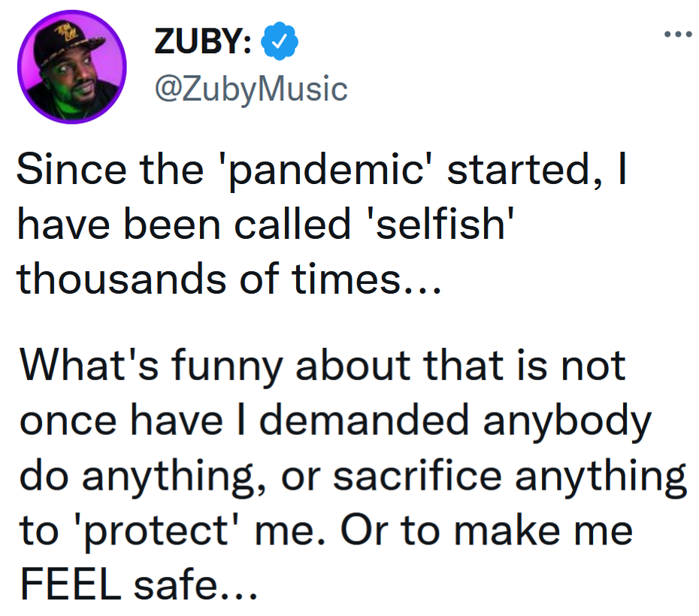This screenshot has height=616, width=699.
Task: Click the words "have been called"
Action: click(x=156, y=226)
